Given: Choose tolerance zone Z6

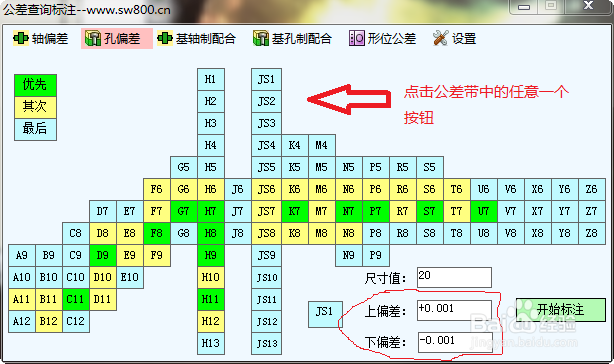Looking at the screenshot, I should 592,189.
